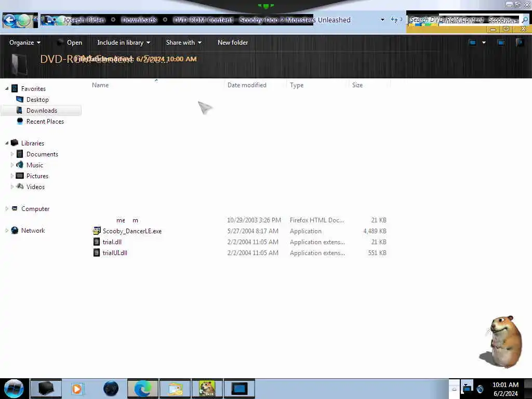
Task: Select Libraries in navigation pane
Action: coord(33,143)
